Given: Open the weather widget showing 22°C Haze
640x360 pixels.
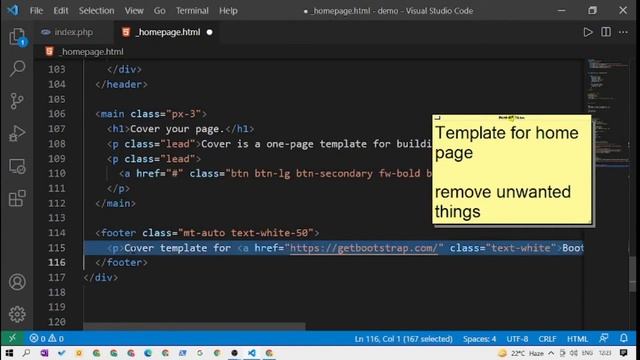Looking at the screenshot, I should pyautogui.click(x=521, y=353).
